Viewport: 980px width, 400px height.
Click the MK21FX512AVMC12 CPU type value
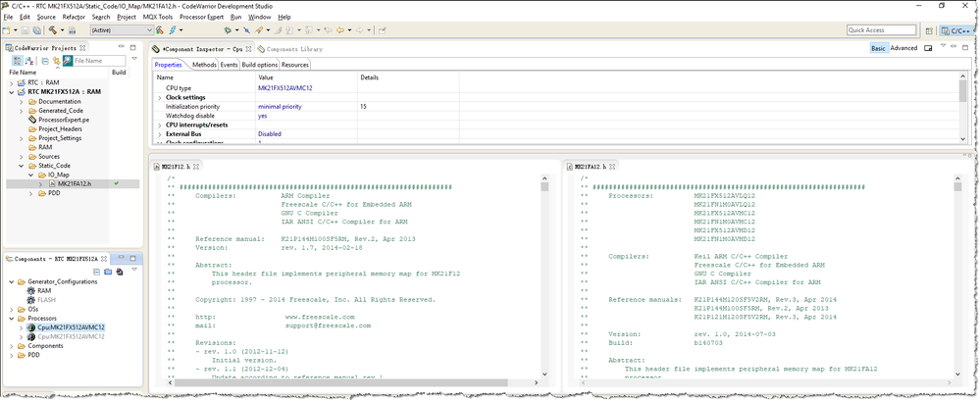(285, 88)
